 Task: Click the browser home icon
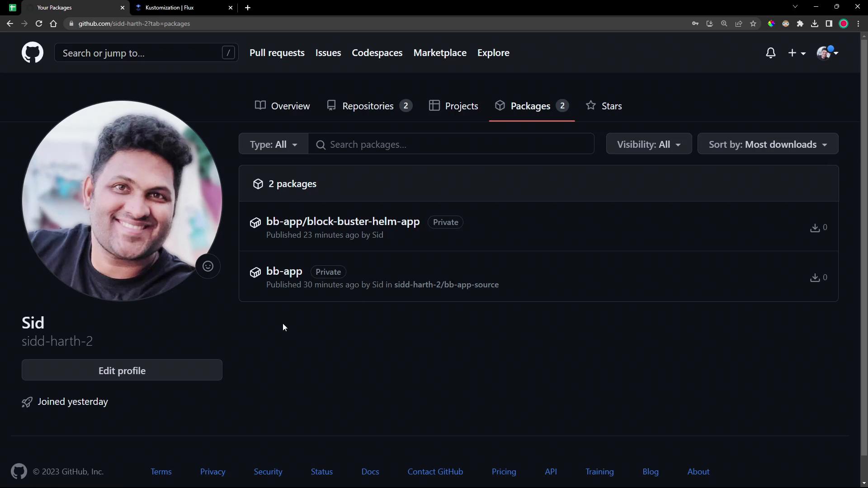click(x=53, y=23)
